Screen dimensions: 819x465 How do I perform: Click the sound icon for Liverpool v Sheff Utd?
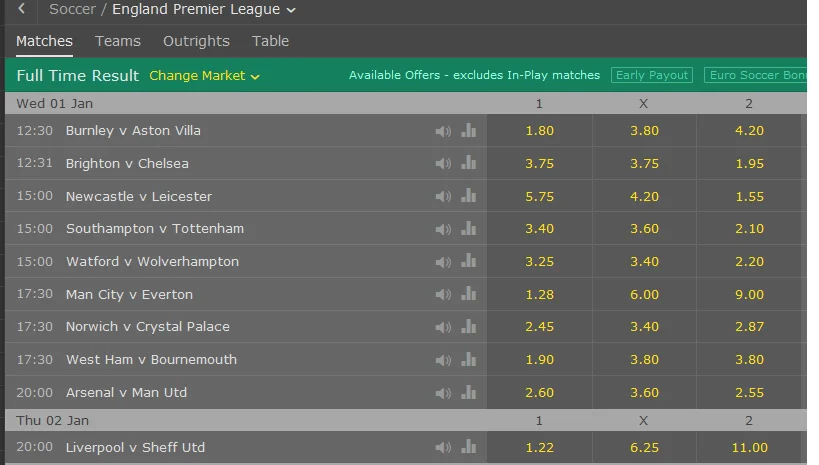coord(443,447)
